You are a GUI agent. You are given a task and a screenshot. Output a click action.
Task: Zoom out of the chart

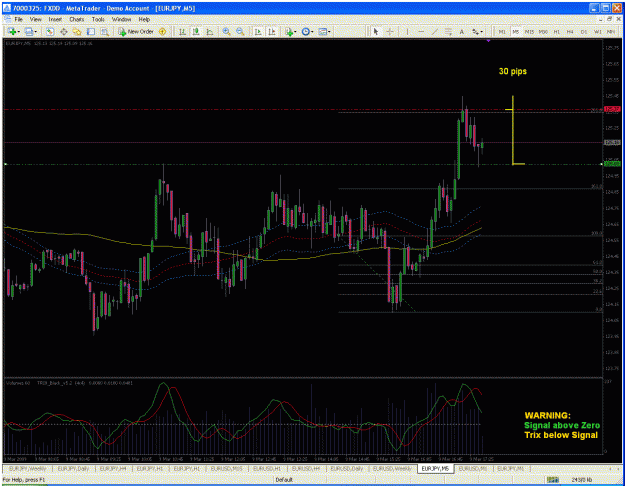coord(240,31)
